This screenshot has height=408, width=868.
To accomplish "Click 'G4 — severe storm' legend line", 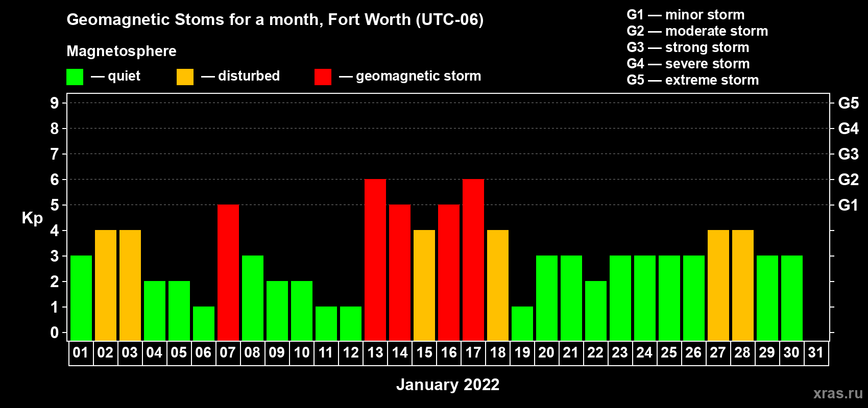I will point(688,63).
